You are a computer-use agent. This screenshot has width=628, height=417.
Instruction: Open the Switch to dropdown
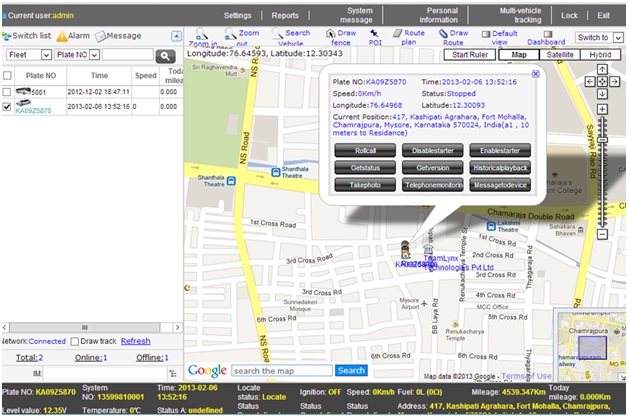(599, 38)
